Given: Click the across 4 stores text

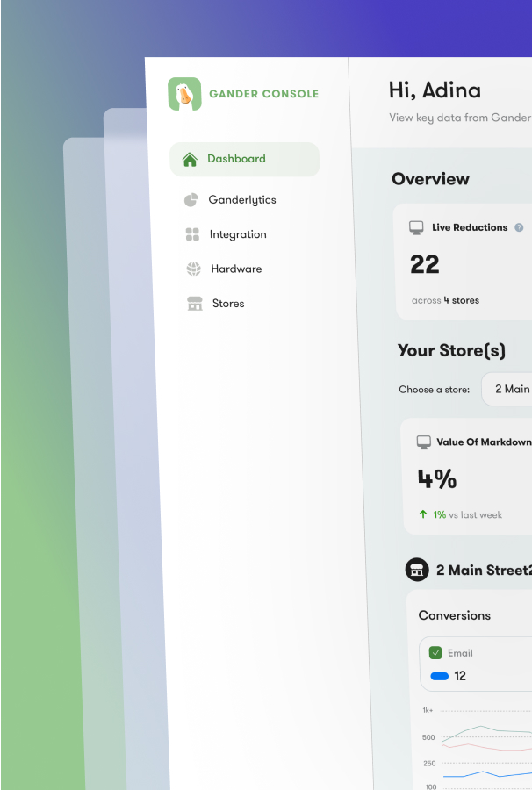Looking at the screenshot, I should [445, 301].
